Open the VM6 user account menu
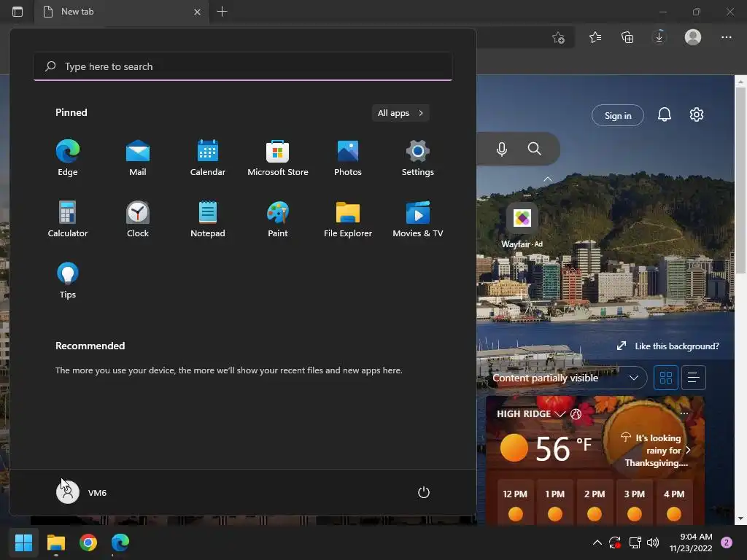The height and width of the screenshot is (560, 747). (x=82, y=492)
